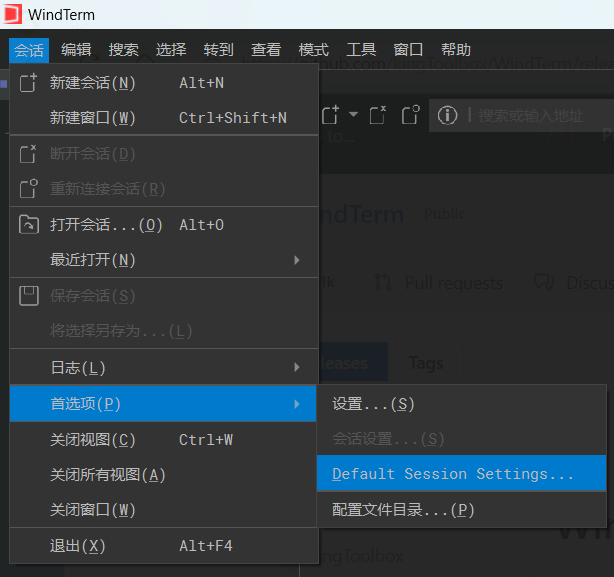Click the new session toolbar icon
Screen dimensions: 614x577
[330, 115]
